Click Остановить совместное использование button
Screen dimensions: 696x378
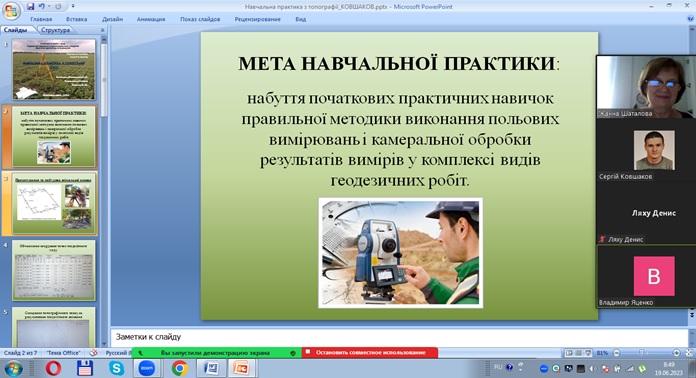point(370,353)
